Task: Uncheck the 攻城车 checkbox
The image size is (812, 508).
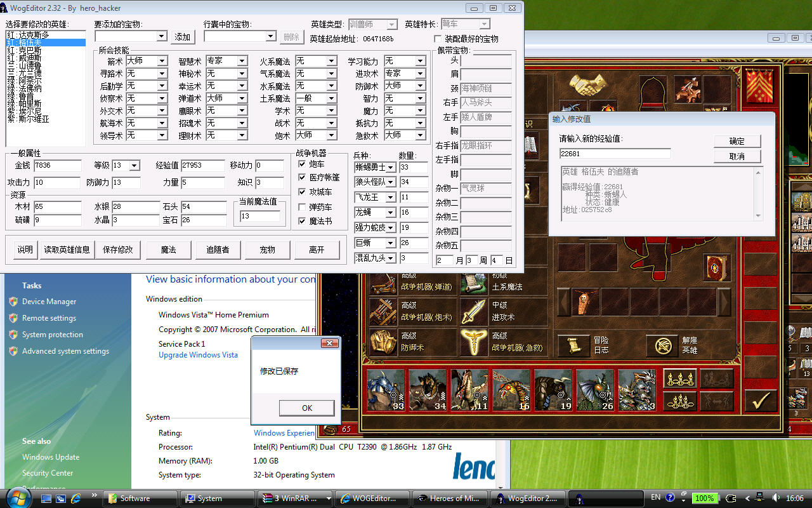Action: pos(303,192)
